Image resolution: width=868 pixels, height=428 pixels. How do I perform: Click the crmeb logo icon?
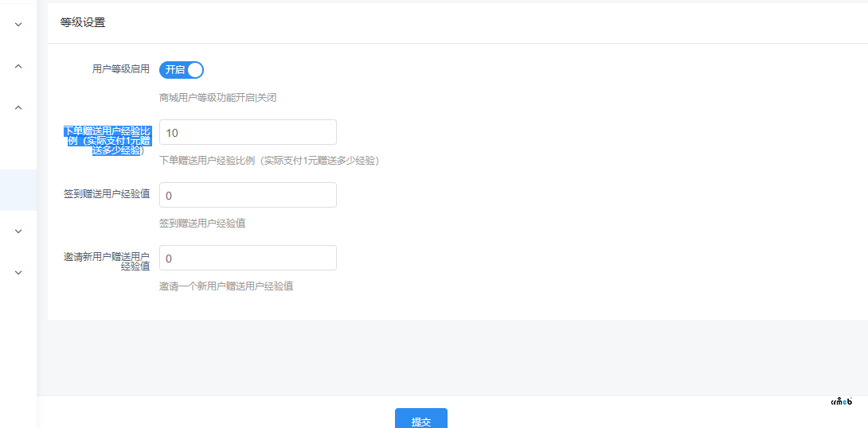[841, 401]
